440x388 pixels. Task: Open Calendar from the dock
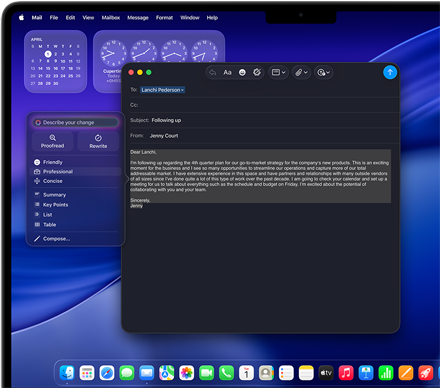point(246,373)
